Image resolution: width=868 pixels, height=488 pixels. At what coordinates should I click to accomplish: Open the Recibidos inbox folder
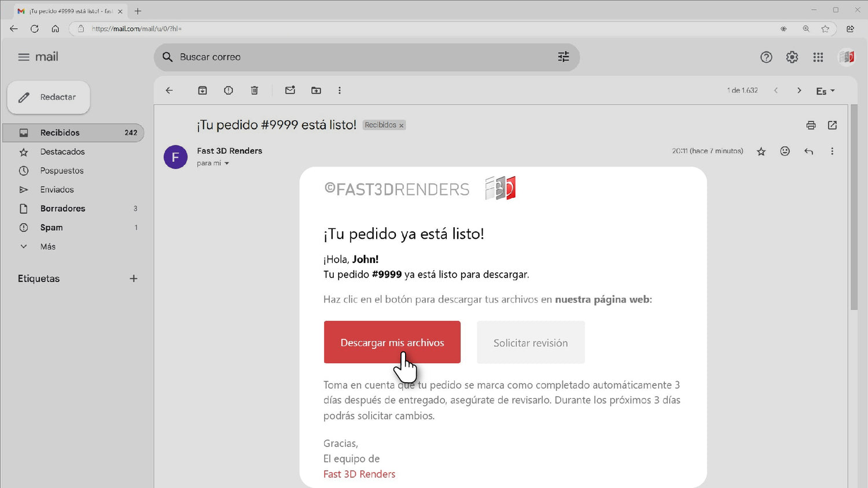coord(60,132)
